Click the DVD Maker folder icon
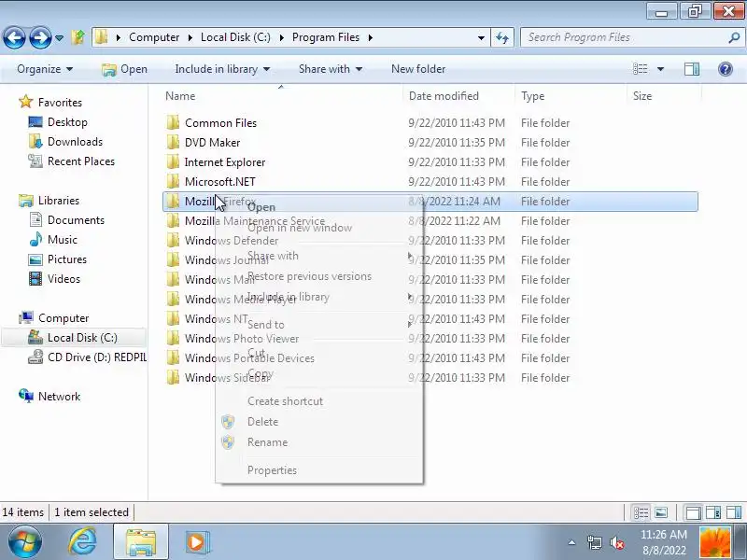Image resolution: width=747 pixels, height=560 pixels. (x=173, y=143)
